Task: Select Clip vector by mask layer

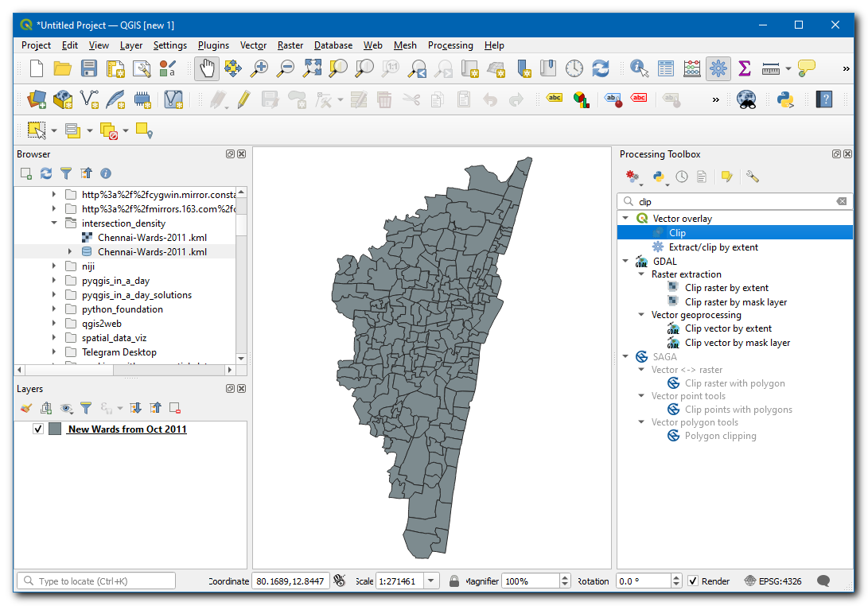Action: 737,343
